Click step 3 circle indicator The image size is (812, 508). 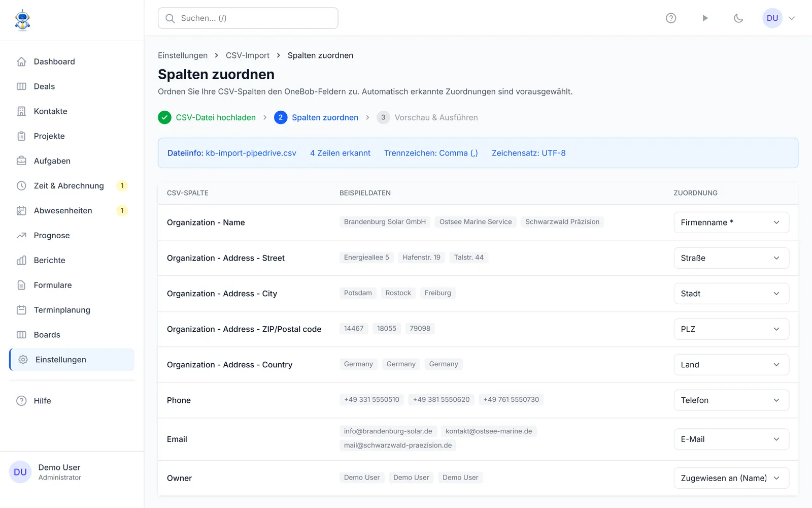click(383, 117)
